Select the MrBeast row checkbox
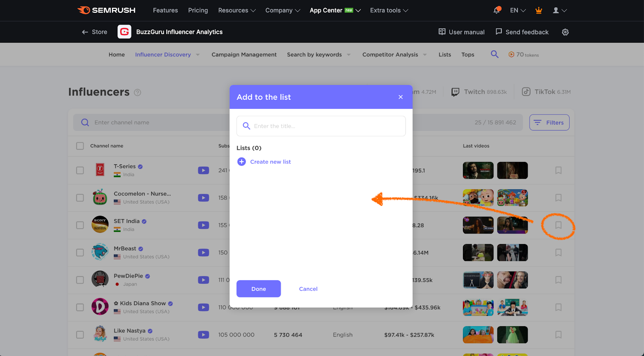Image resolution: width=644 pixels, height=356 pixels. pyautogui.click(x=80, y=253)
